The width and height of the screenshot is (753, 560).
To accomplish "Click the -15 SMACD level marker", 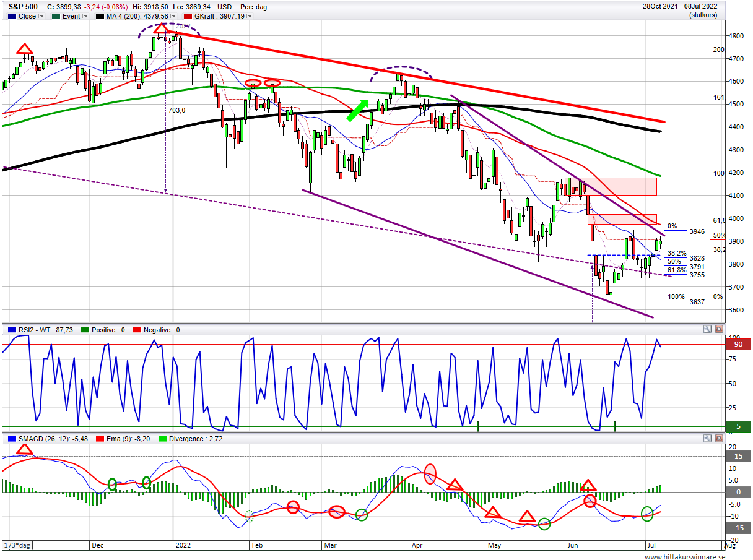I will (x=737, y=528).
